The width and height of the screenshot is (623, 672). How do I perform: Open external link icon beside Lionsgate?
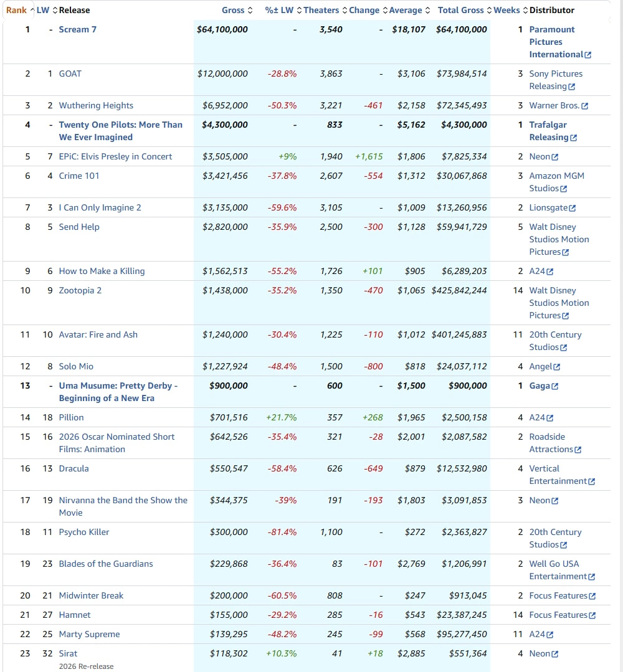[x=573, y=208]
